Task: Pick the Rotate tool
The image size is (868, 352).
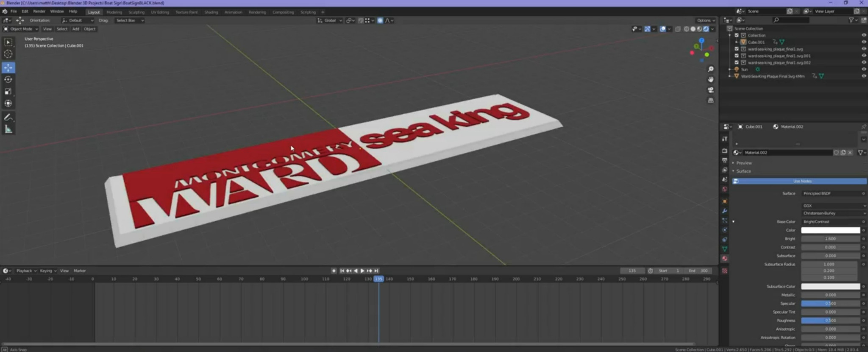Action: click(8, 79)
